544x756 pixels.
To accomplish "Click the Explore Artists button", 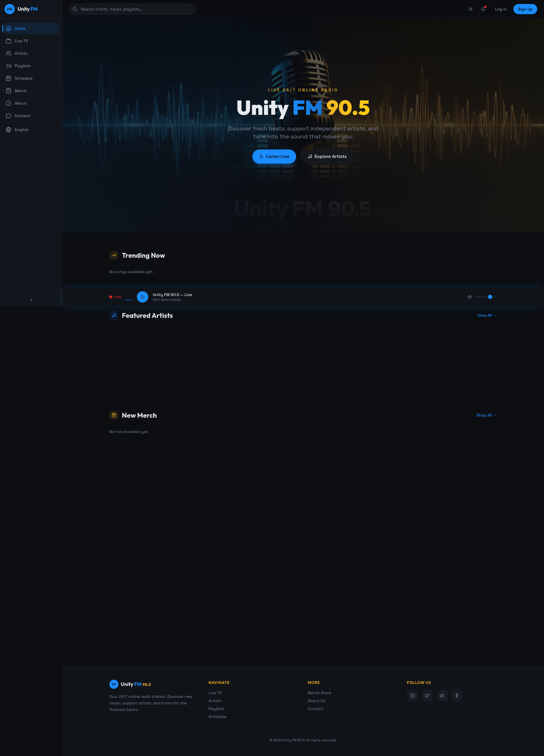I will pyautogui.click(x=327, y=157).
